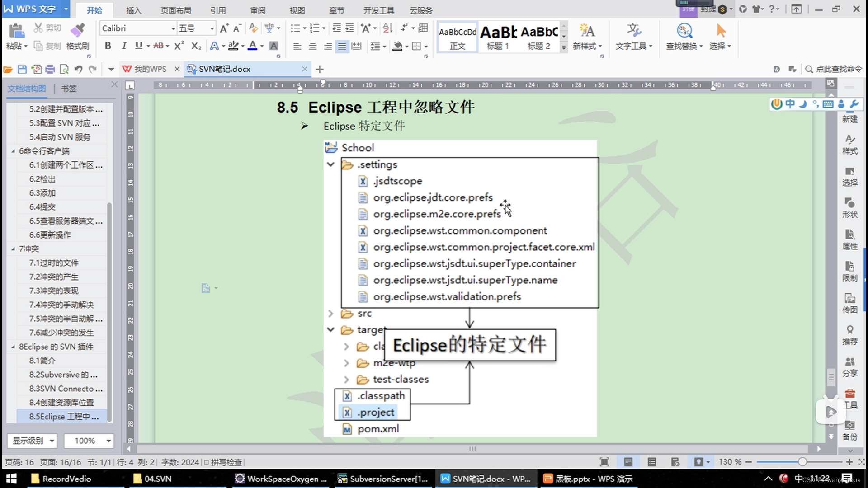868x488 pixels.
Task: Click the paragraph shading paint bucket
Action: coord(397,46)
